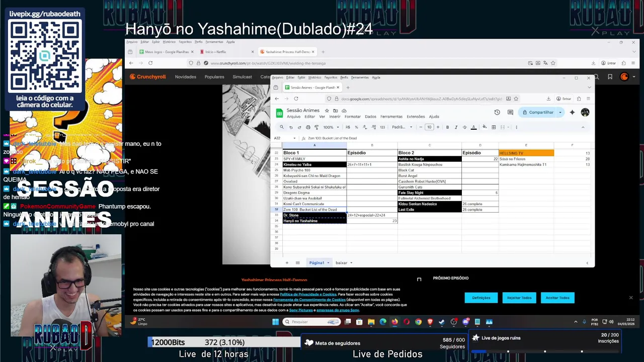Viewport: 644px width, 362px height.
Task: Click the Print icon in Sheets toolbar
Action: click(x=308, y=127)
